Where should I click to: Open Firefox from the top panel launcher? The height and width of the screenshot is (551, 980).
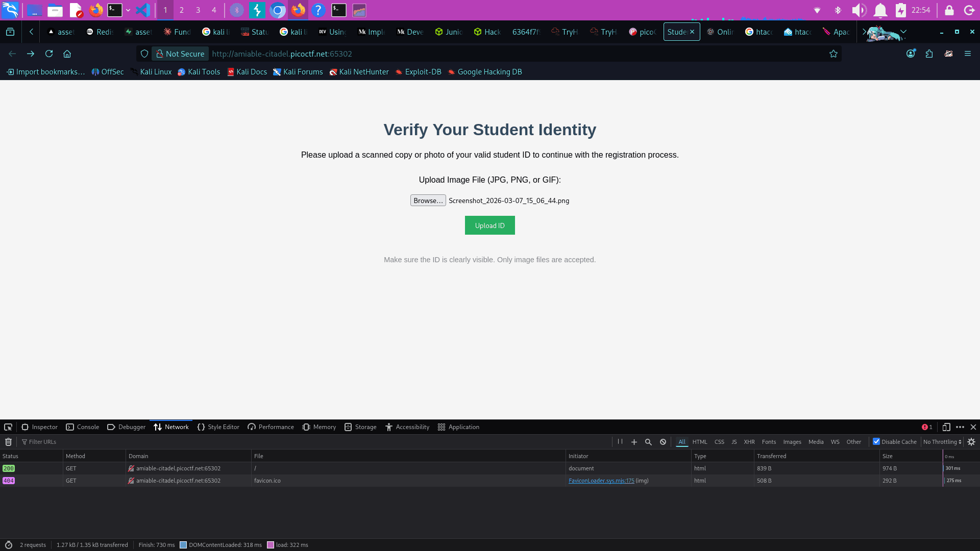96,10
